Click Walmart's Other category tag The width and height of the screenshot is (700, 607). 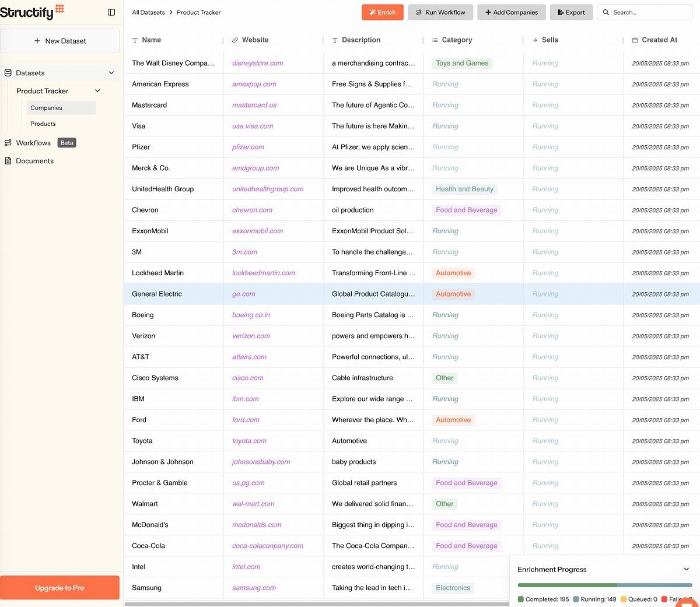pyautogui.click(x=444, y=504)
